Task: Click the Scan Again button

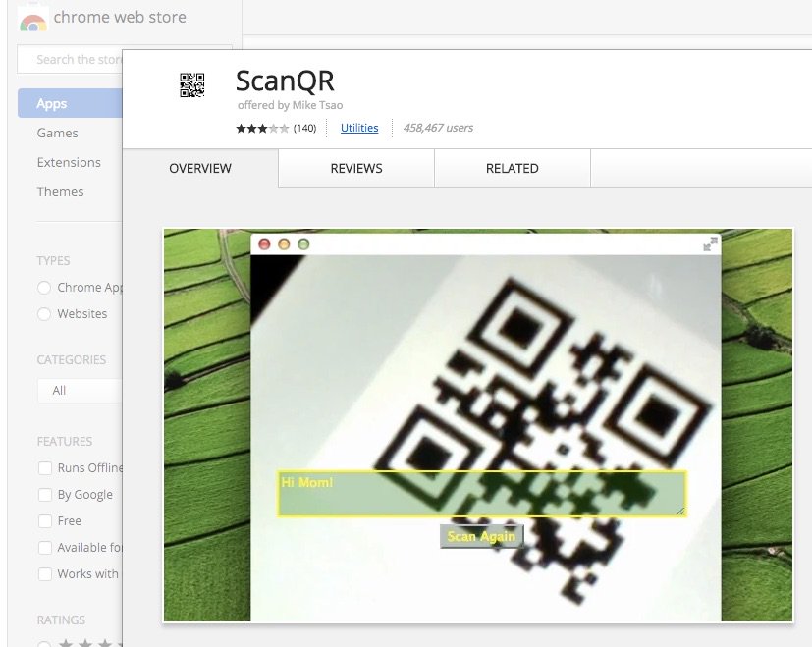Action: click(x=482, y=536)
